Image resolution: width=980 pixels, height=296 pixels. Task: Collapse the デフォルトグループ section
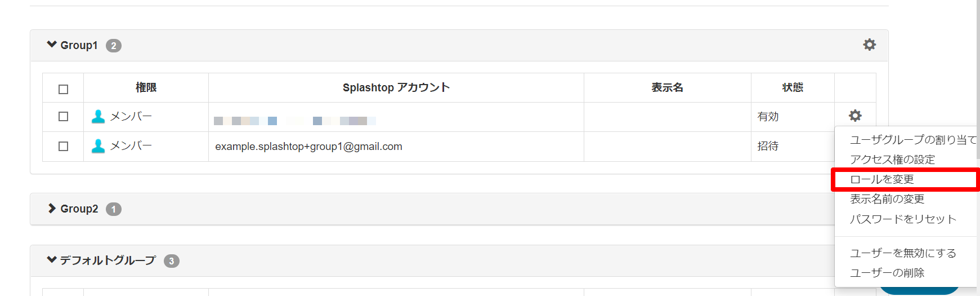[x=52, y=260]
